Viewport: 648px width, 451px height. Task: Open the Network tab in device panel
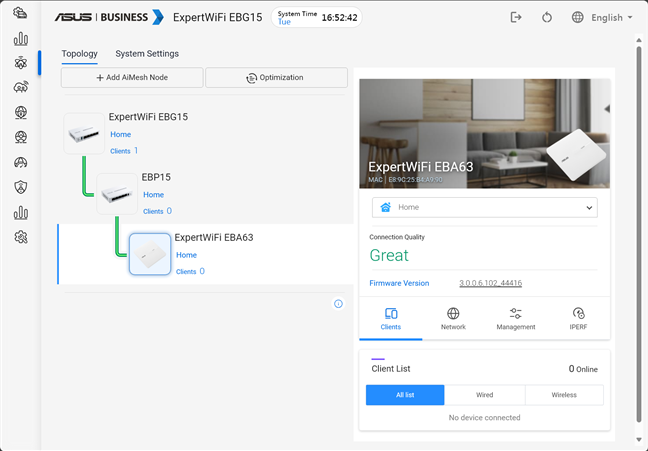453,319
